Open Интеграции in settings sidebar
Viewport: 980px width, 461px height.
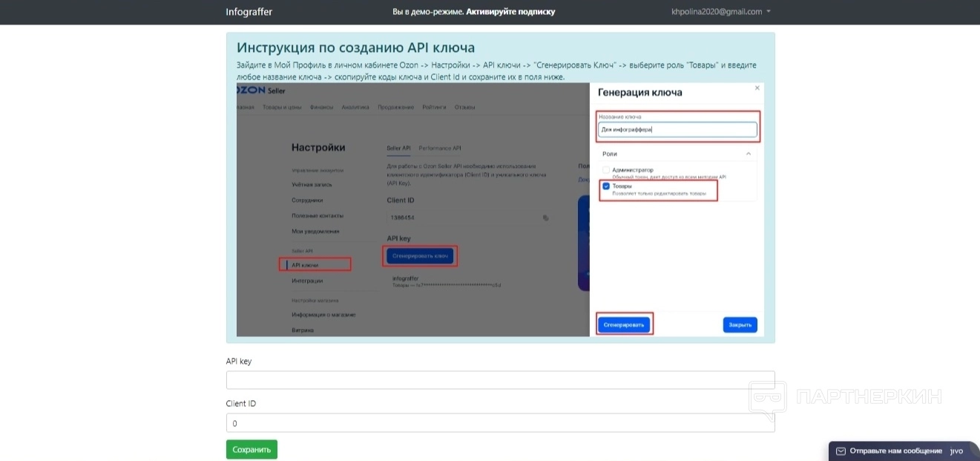coord(307,281)
